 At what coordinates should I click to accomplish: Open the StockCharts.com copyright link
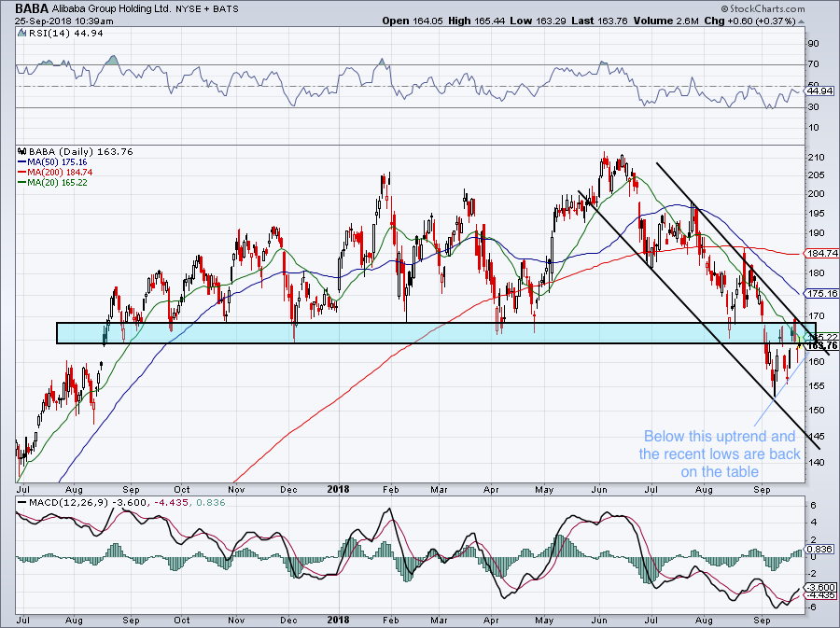(763, 8)
